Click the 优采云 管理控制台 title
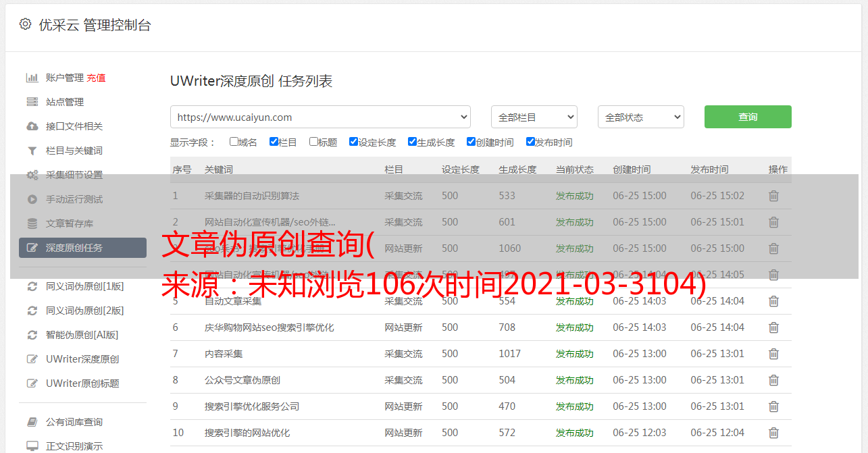This screenshot has width=868, height=453. pos(95,25)
